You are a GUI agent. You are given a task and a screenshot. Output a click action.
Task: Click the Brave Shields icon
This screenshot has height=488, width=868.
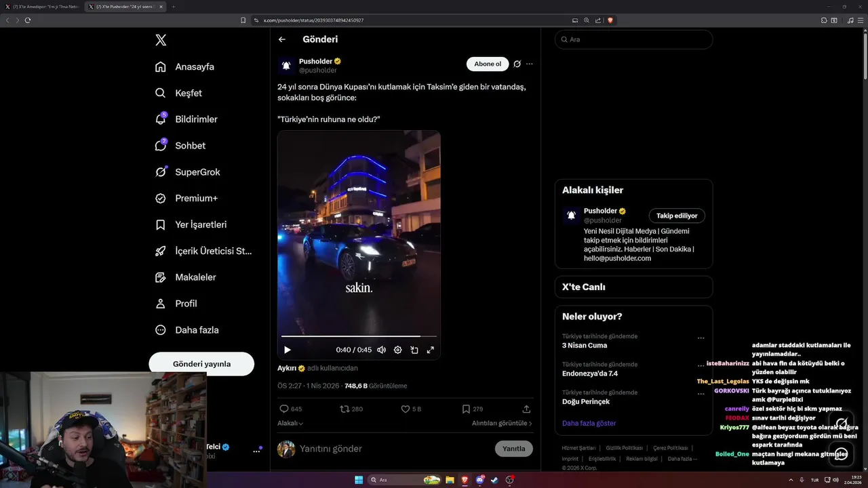(x=610, y=20)
